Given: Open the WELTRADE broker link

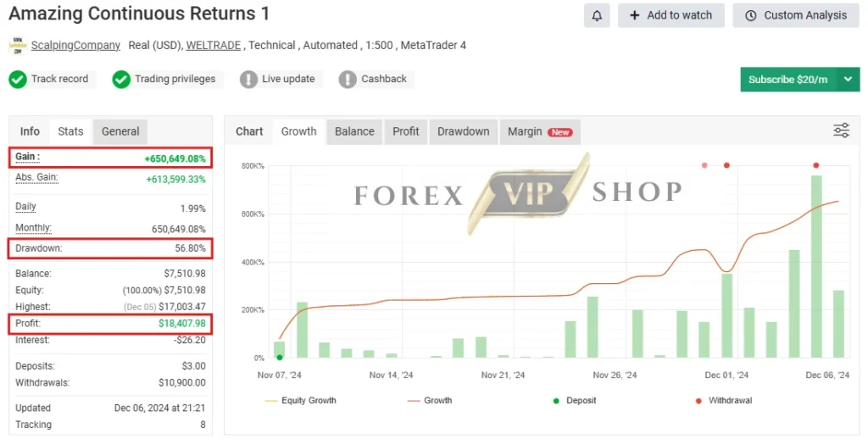Looking at the screenshot, I should coord(213,46).
